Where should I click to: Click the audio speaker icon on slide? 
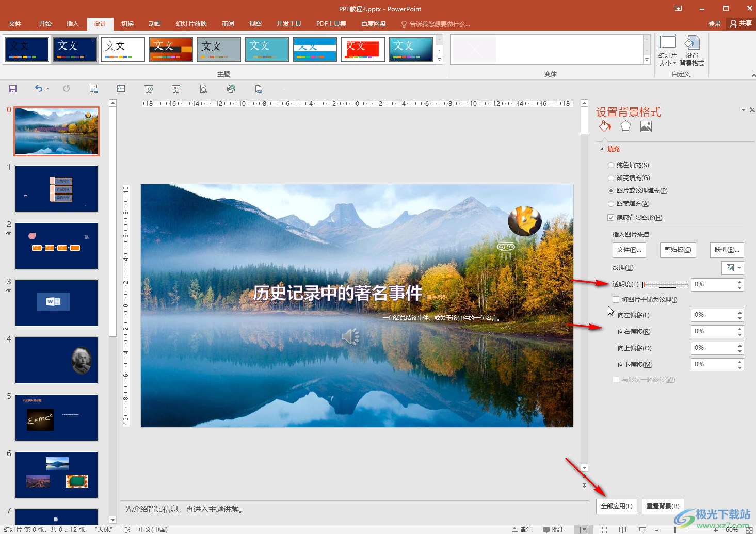[350, 336]
